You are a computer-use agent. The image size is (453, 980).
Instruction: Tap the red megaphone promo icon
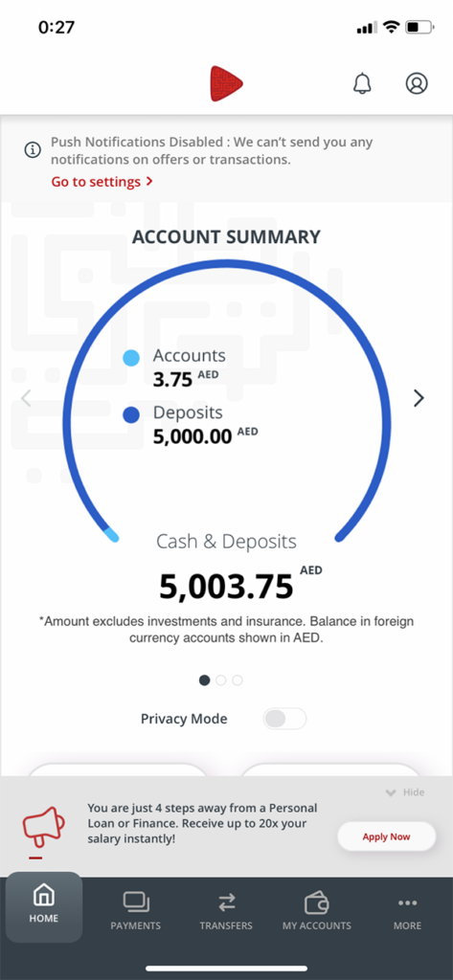coord(43,828)
